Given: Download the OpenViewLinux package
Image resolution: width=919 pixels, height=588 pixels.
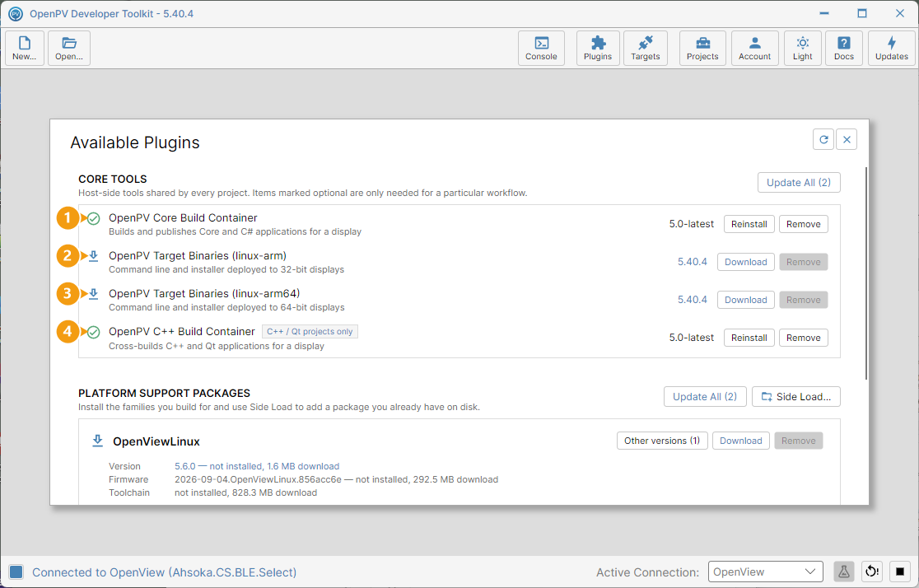Looking at the screenshot, I should pyautogui.click(x=741, y=441).
